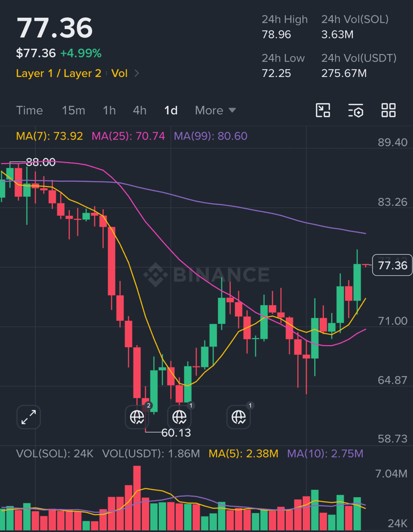Click the tallest red volume bar
The image size is (413, 532).
point(137,498)
